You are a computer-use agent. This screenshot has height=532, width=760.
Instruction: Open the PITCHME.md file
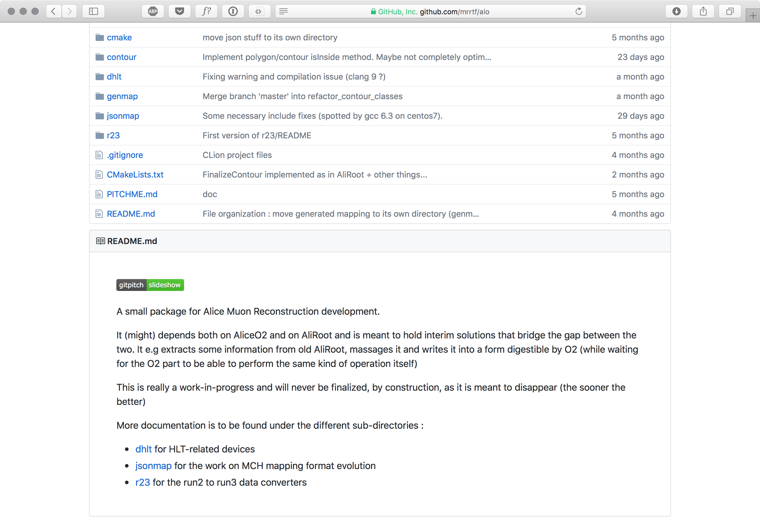tap(132, 194)
